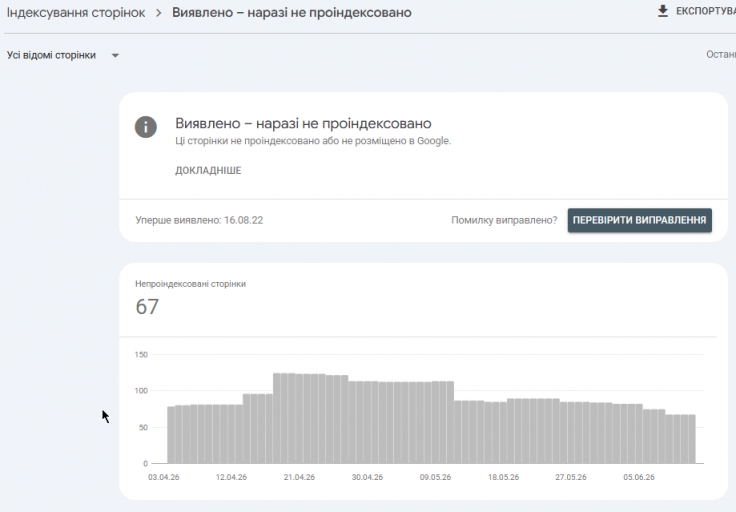Click the 'Уперше виявлено: 16.08.22' text

click(199, 220)
